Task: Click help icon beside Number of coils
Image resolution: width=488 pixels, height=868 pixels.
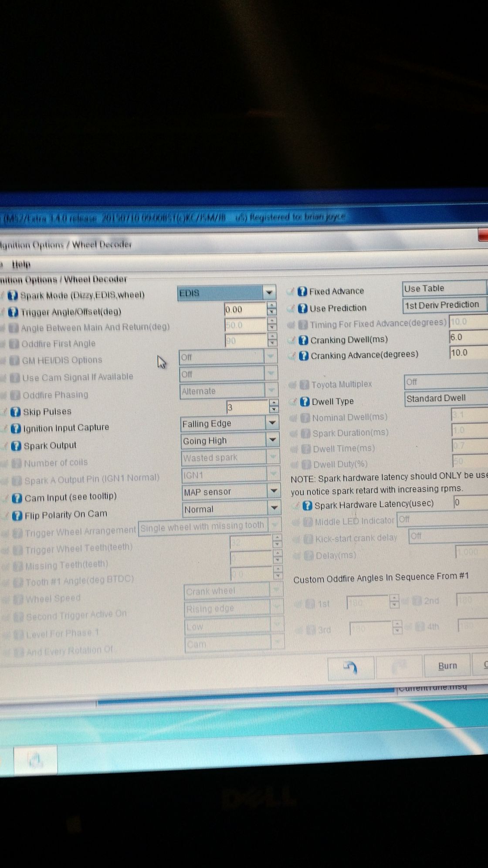Action: pyautogui.click(x=17, y=463)
